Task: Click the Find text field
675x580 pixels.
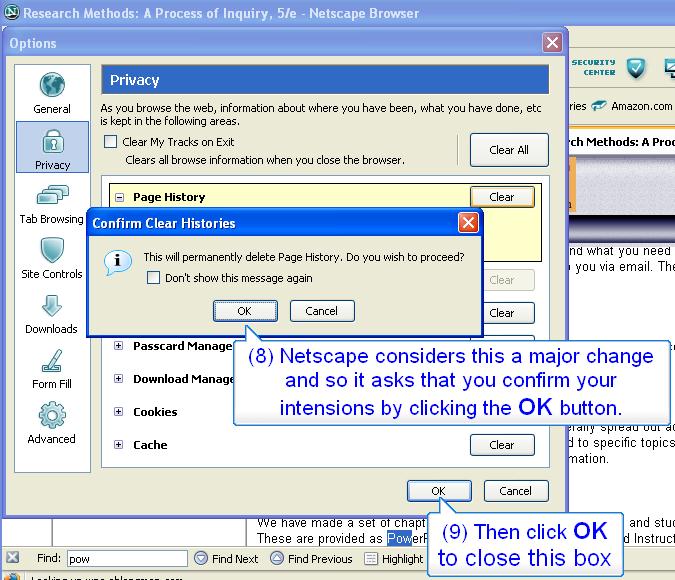Action: tap(127, 558)
